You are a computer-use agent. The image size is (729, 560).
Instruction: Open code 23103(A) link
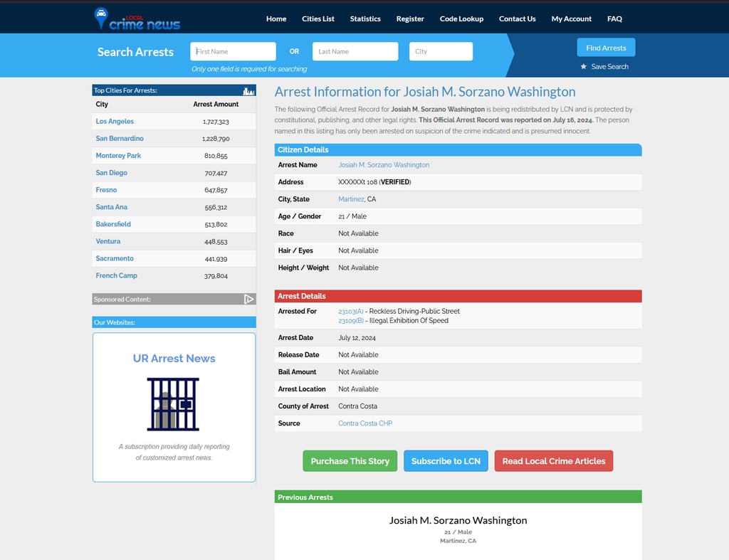pos(350,312)
